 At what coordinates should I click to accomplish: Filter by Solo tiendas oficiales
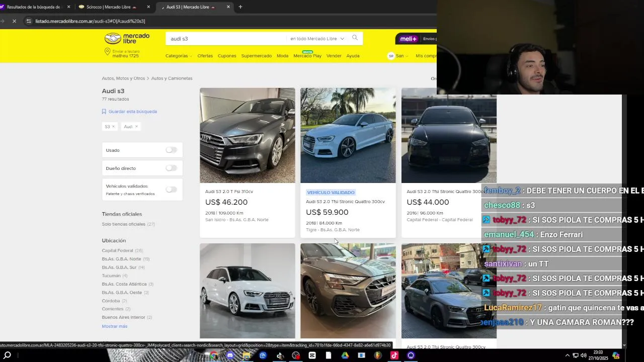124,224
